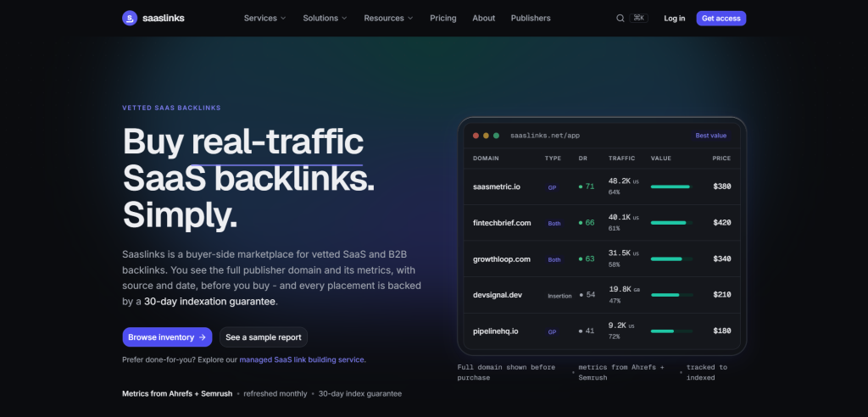
Task: Select the pipelinehq.io domain
Action: click(x=495, y=331)
